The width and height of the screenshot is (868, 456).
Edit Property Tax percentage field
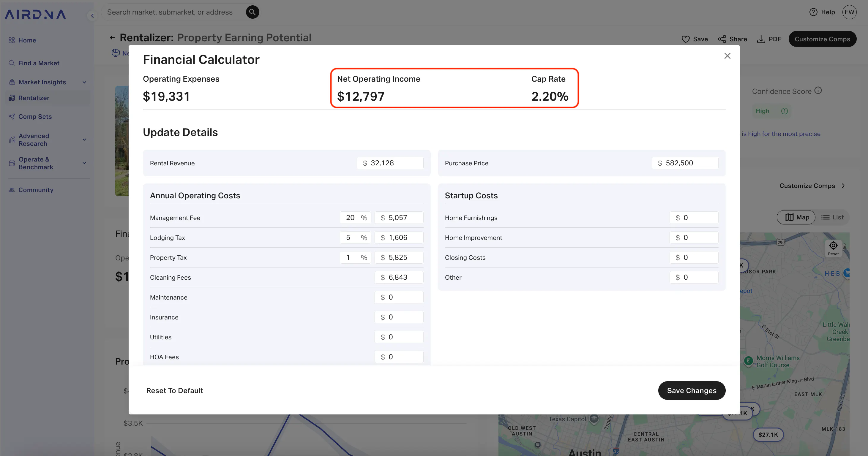[x=355, y=258]
